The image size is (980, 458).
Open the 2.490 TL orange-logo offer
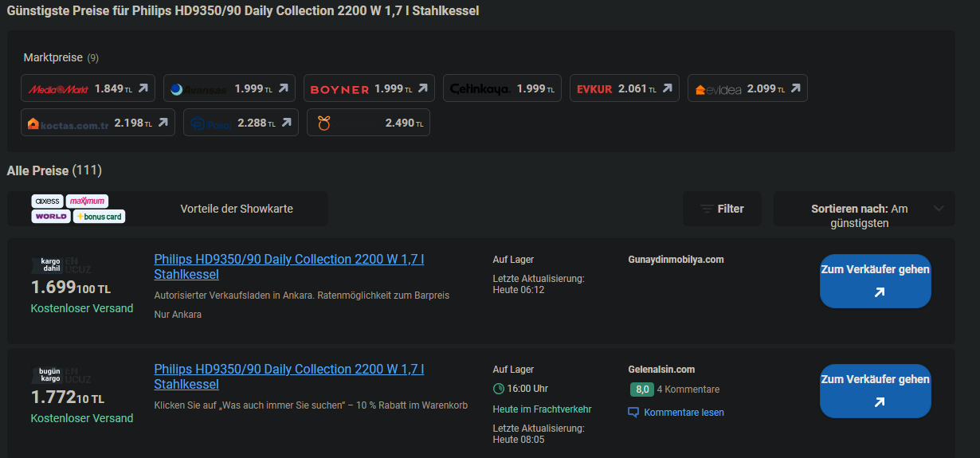[x=368, y=123]
